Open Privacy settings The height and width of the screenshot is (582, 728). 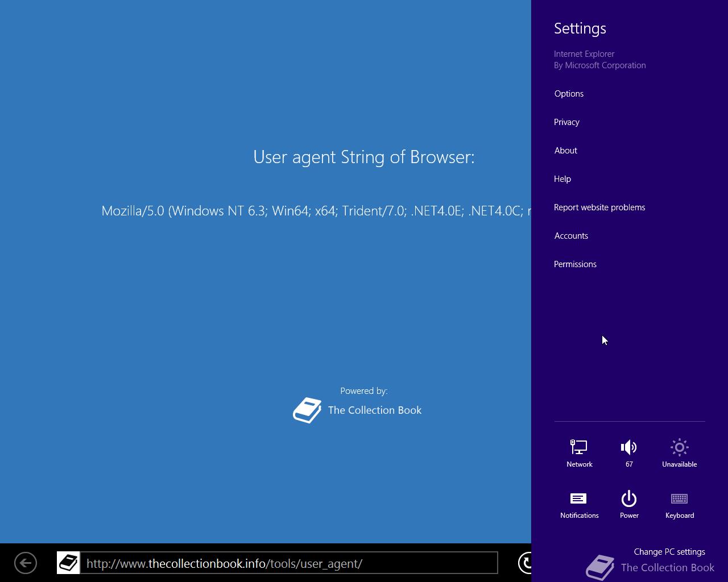tap(566, 122)
